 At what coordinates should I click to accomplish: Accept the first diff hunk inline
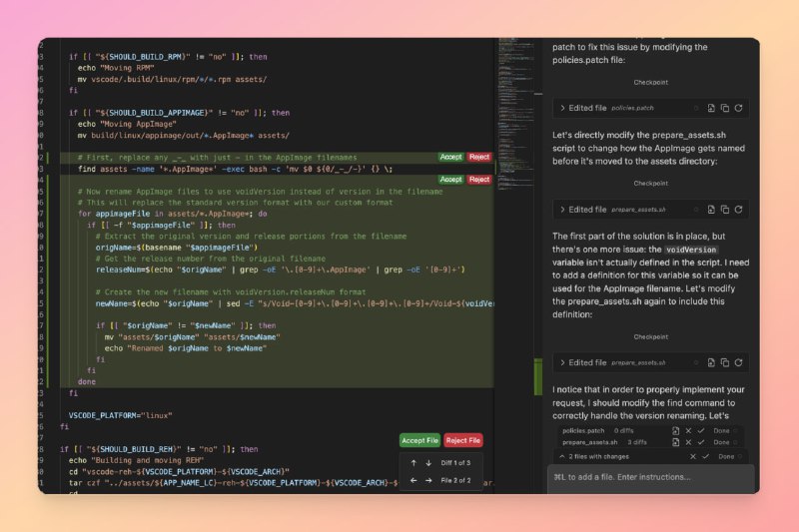coord(450,157)
